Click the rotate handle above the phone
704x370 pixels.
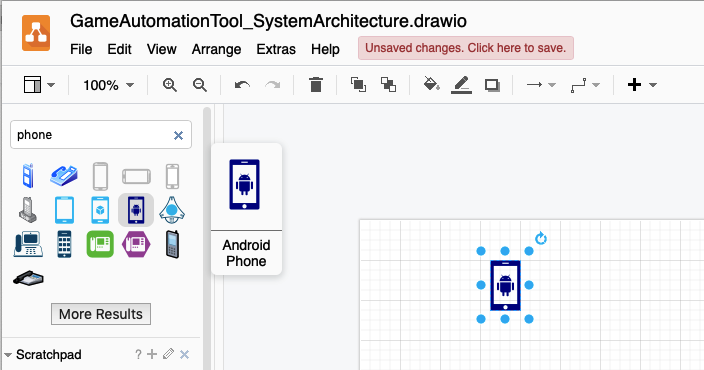pyautogui.click(x=541, y=238)
